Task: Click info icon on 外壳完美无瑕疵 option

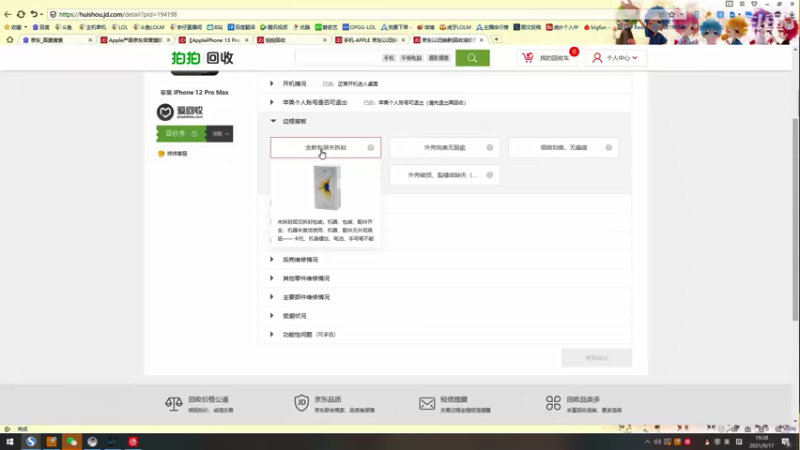Action: pos(490,147)
